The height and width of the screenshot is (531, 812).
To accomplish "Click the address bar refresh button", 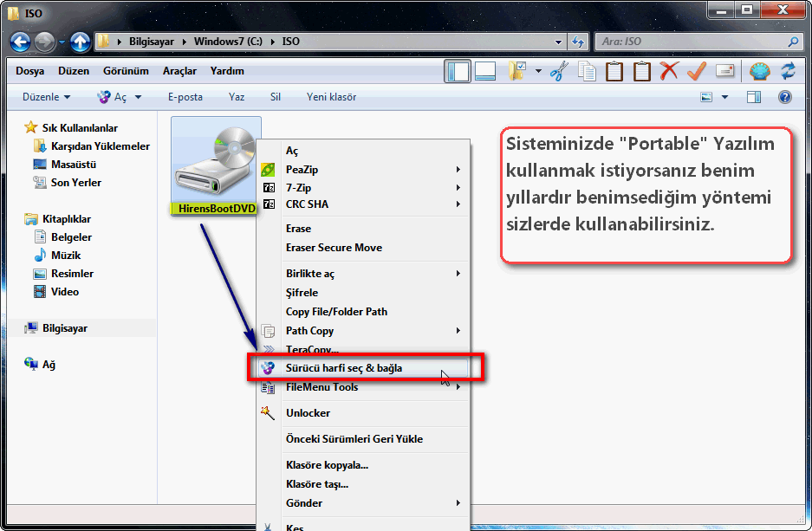I will [x=578, y=42].
